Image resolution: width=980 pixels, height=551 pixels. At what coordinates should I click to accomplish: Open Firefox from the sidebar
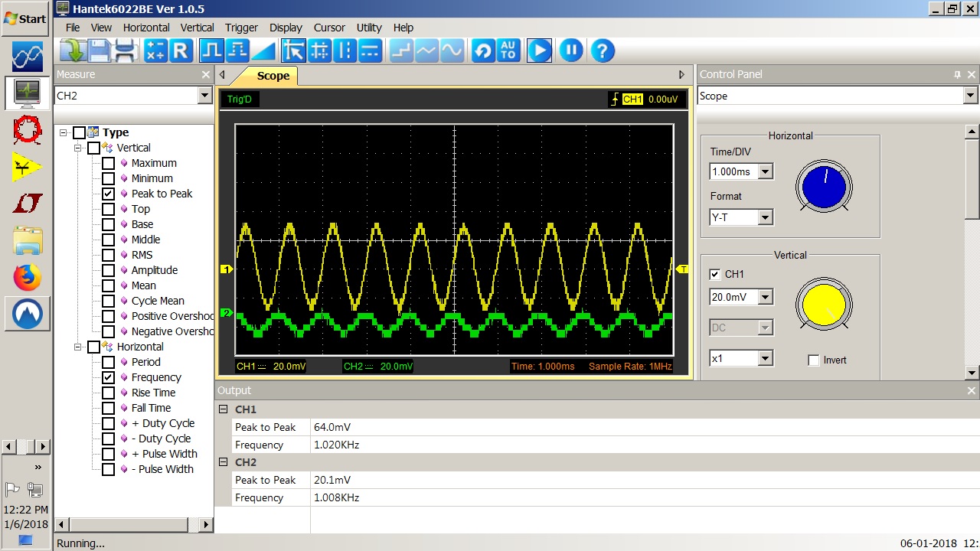click(x=28, y=277)
